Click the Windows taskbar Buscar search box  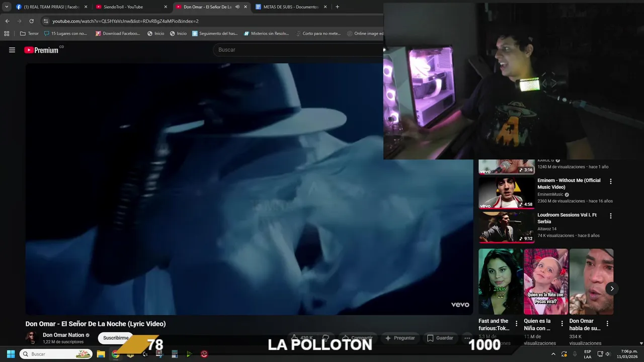(56, 354)
